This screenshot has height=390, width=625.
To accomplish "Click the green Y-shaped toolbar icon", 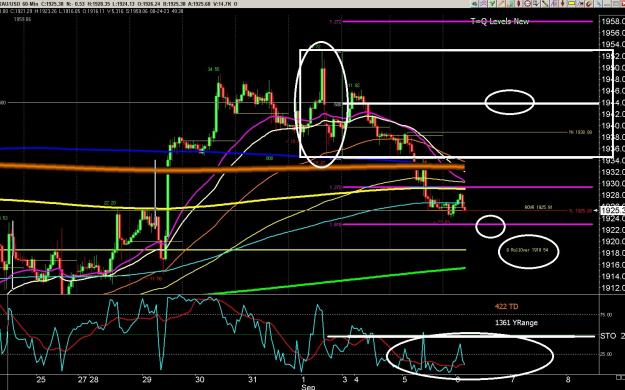I will tap(492, 4).
